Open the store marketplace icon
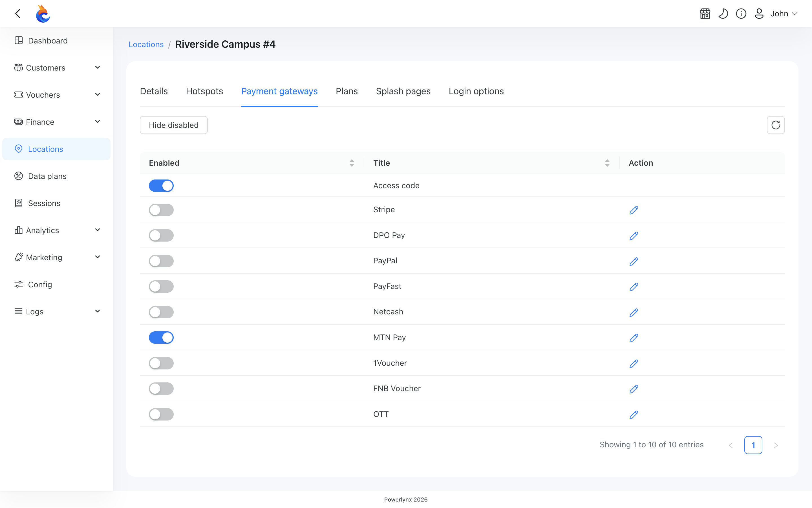Viewport: 812px width, 508px height. click(705, 14)
